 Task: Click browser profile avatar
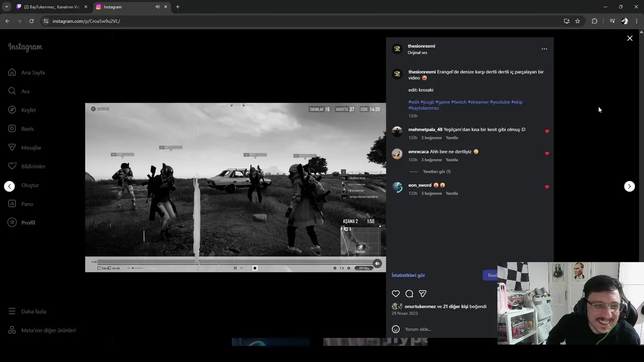point(624,21)
